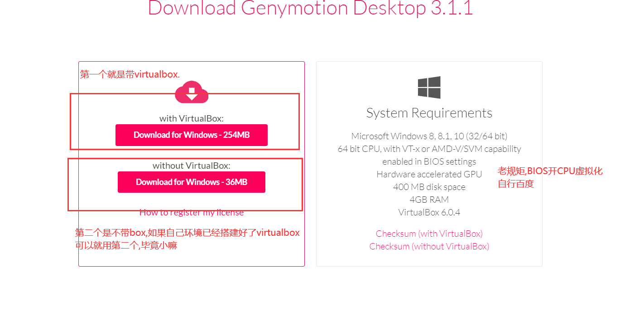This screenshot has height=312, width=644.
Task: Select the 'without VirtualBox:' label
Action: pyautogui.click(x=192, y=166)
